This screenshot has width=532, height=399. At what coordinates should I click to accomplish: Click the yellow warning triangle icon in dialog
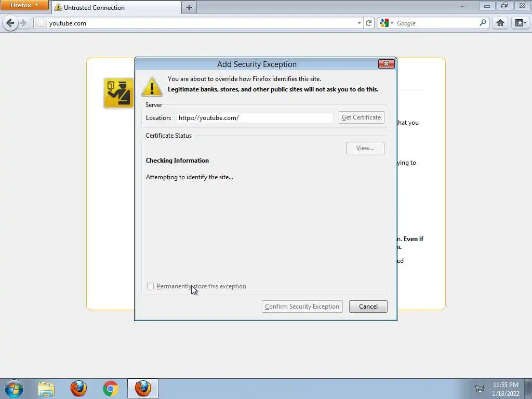tap(152, 87)
